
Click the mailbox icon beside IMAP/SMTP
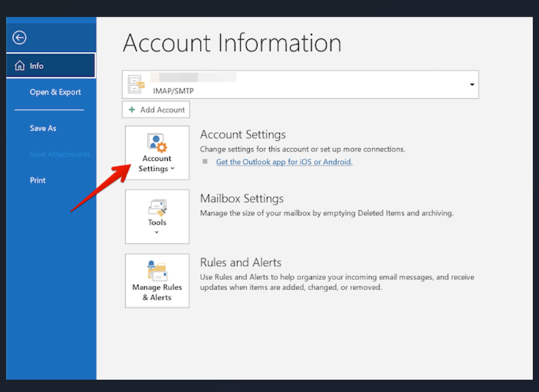click(x=136, y=84)
